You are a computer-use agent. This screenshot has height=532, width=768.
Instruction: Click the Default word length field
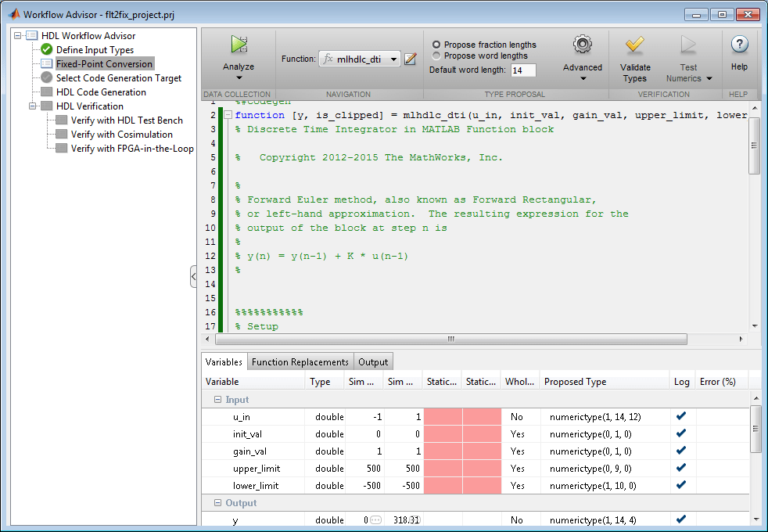click(x=523, y=70)
